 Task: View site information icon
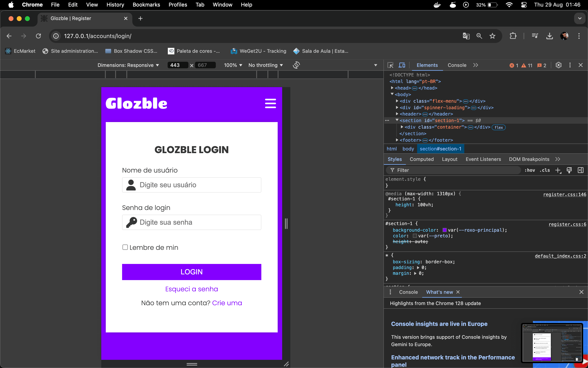56,36
